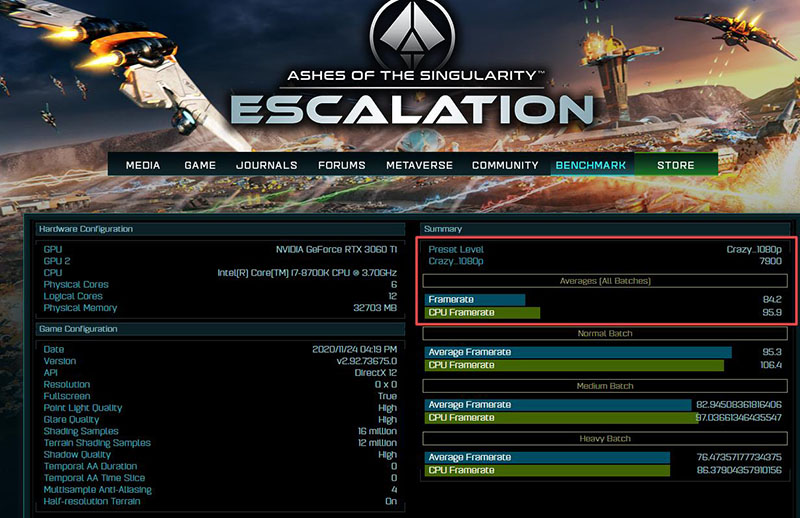Click the Fullscreen row label
800x518 pixels.
[67, 396]
